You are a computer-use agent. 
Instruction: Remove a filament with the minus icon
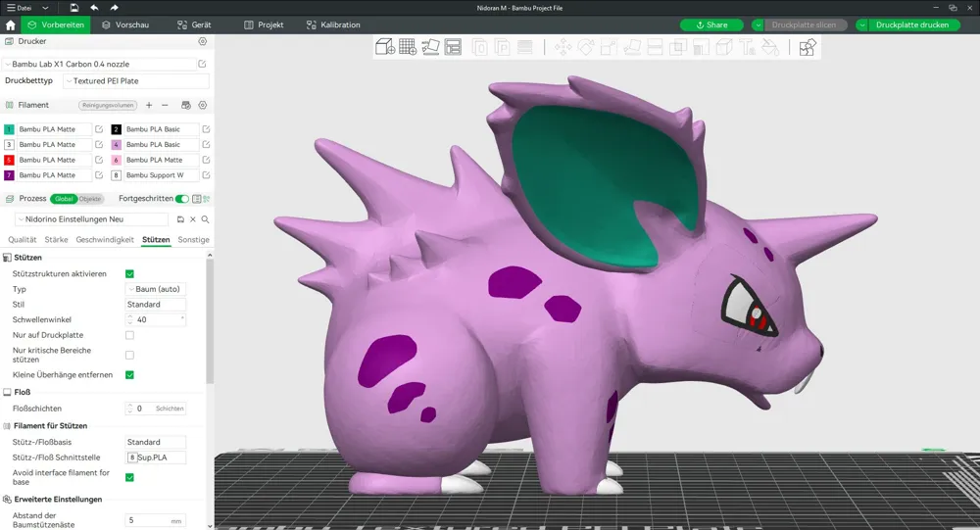165,105
